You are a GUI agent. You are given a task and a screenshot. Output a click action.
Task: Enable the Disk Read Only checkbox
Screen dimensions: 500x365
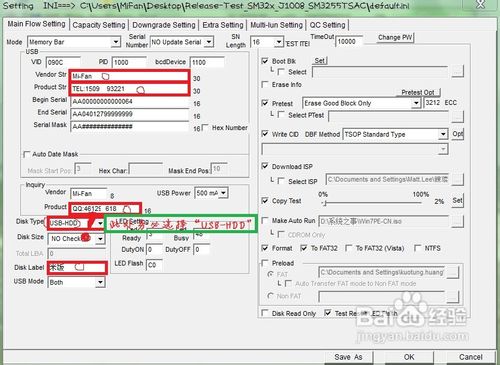pos(265,313)
